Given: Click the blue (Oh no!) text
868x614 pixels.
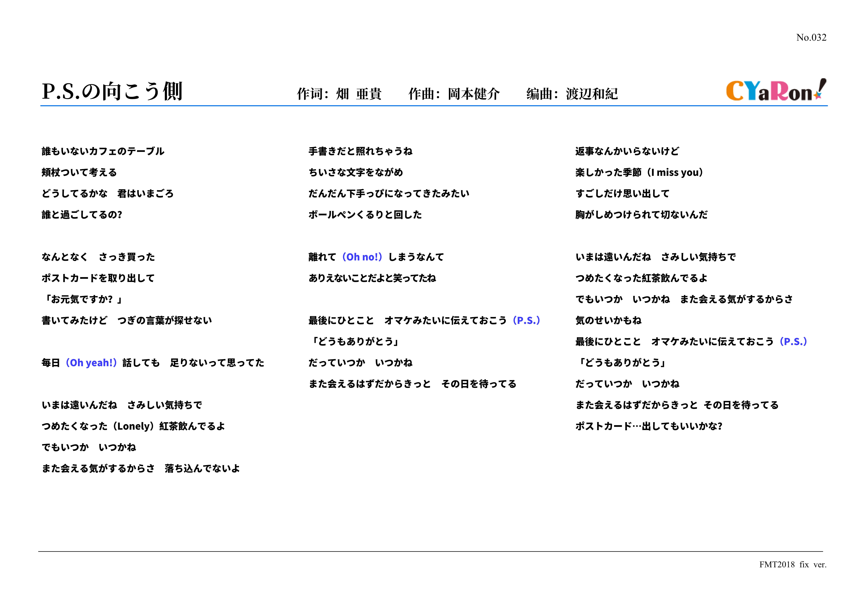Looking at the screenshot, I should point(362,257).
